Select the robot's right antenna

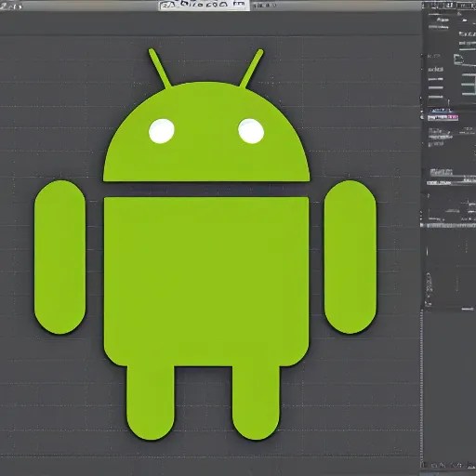[x=251, y=68]
